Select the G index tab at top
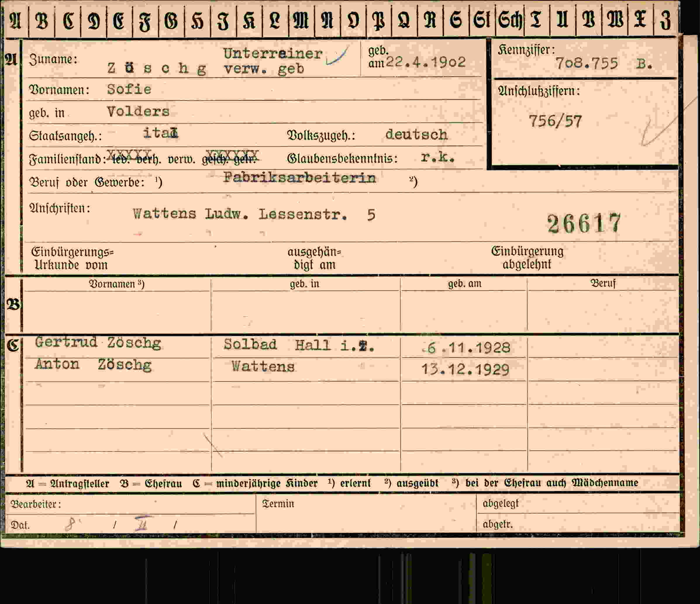 (x=171, y=21)
